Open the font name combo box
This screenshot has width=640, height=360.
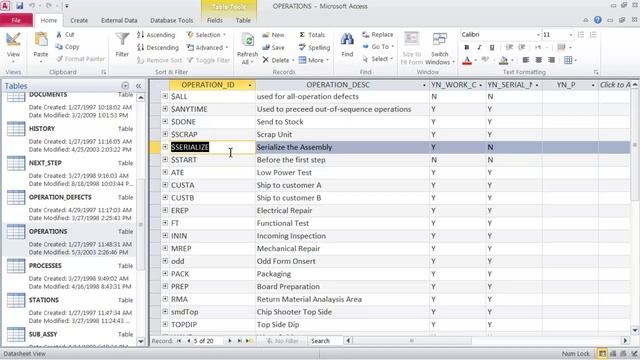point(500,35)
